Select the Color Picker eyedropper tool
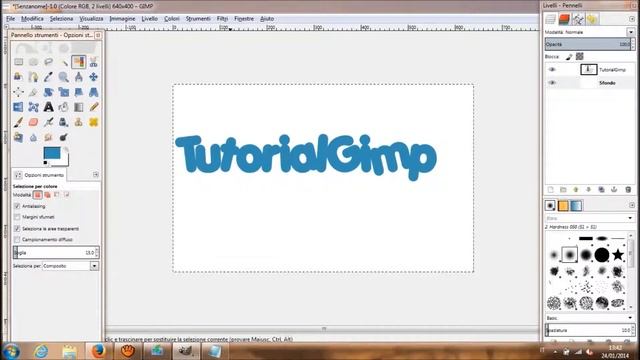 (x=49, y=77)
